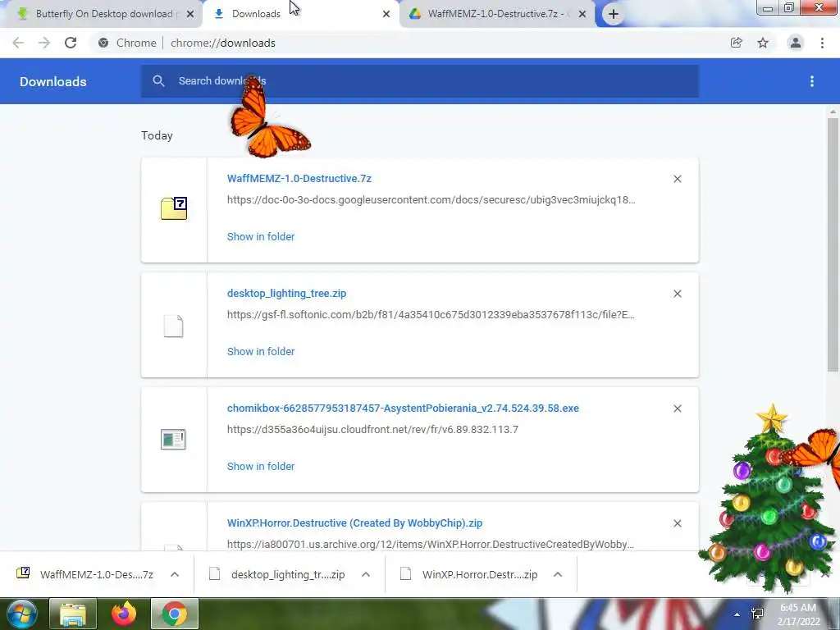Expand options for desktop_lighting_tr....zip in shelf

click(366, 574)
